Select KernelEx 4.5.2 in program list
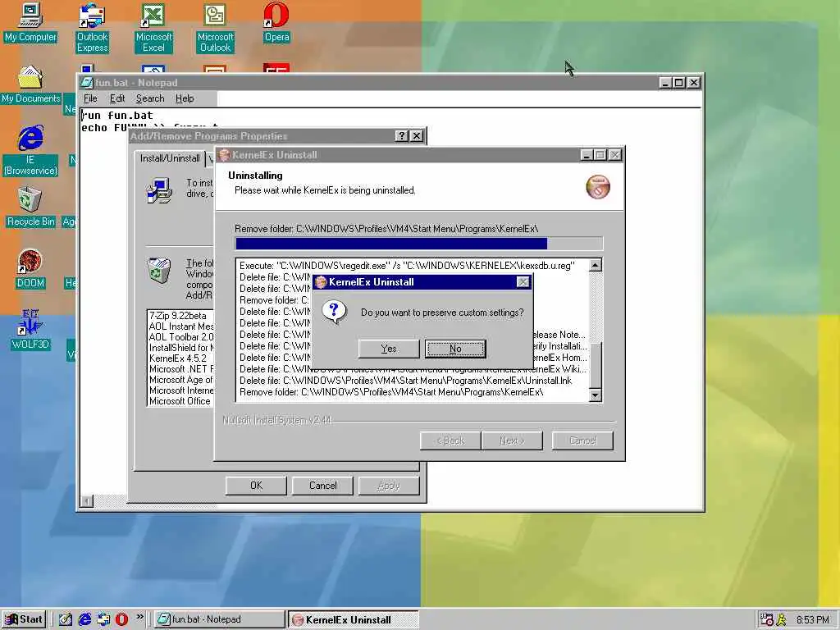 180,358
